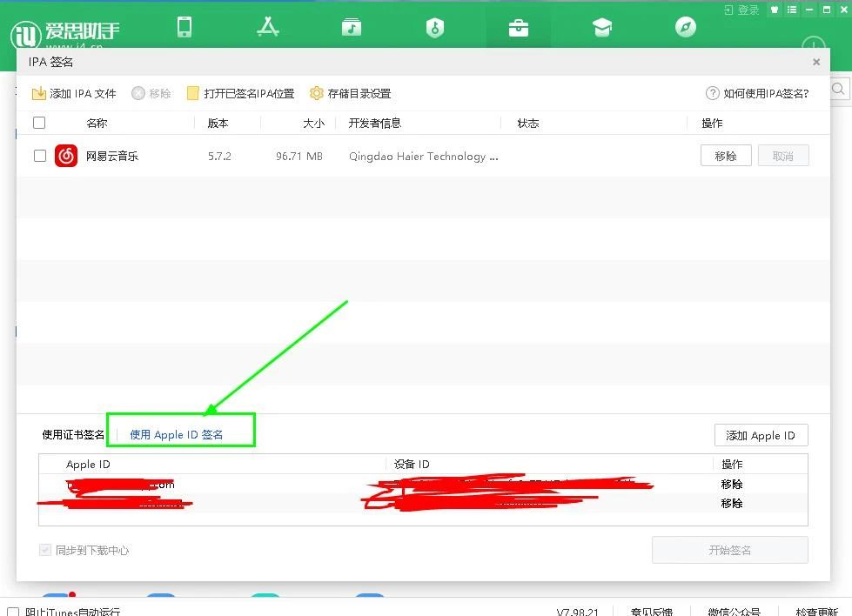Viewport: 852px width, 616px height.
Task: Click the login link at top right
Action: click(741, 10)
